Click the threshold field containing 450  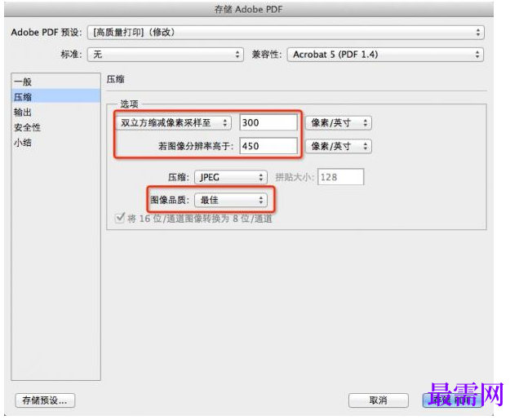click(x=268, y=146)
